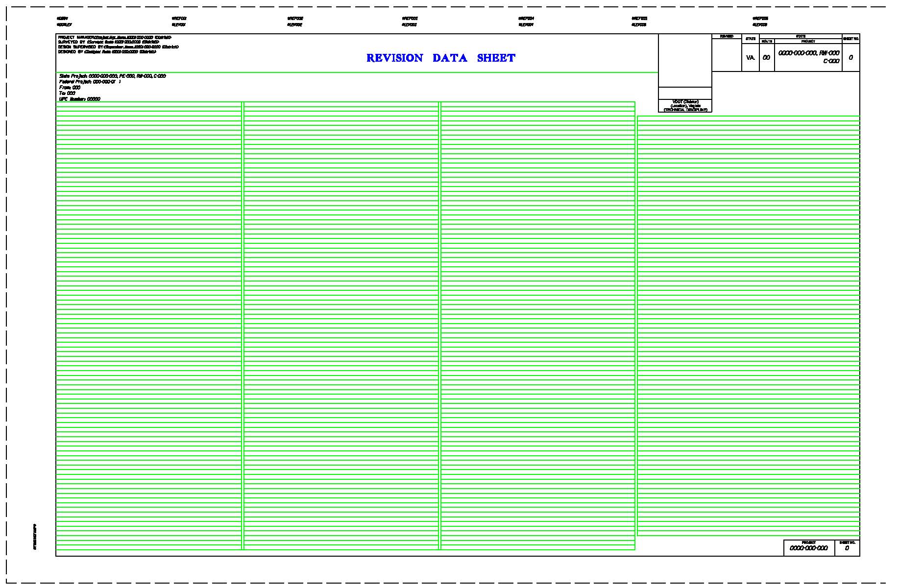Click the bottom-right PROJECT number 0000-000-000

(x=808, y=548)
